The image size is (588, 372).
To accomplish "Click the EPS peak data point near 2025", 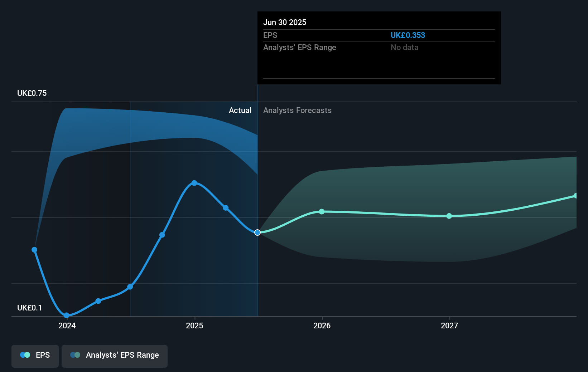I will tap(194, 183).
